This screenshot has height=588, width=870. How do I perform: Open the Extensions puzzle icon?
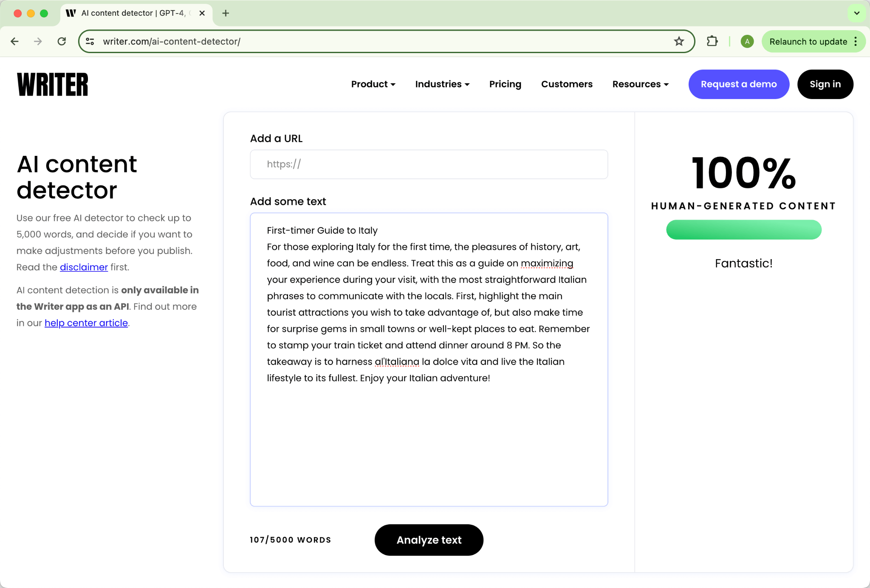coord(712,41)
